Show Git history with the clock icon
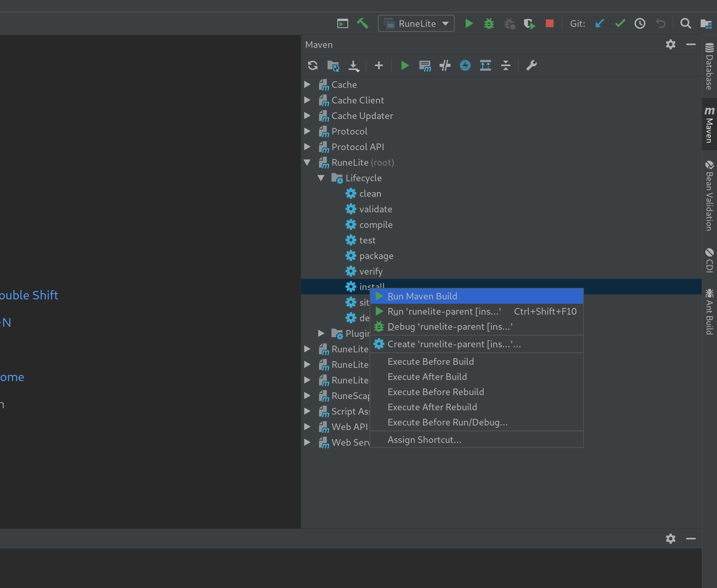 (x=640, y=24)
